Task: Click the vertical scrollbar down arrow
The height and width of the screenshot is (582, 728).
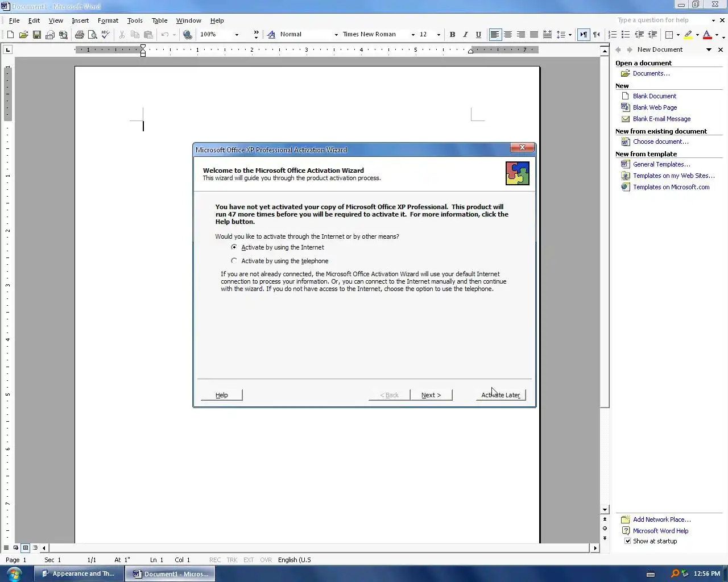Action: point(605,510)
